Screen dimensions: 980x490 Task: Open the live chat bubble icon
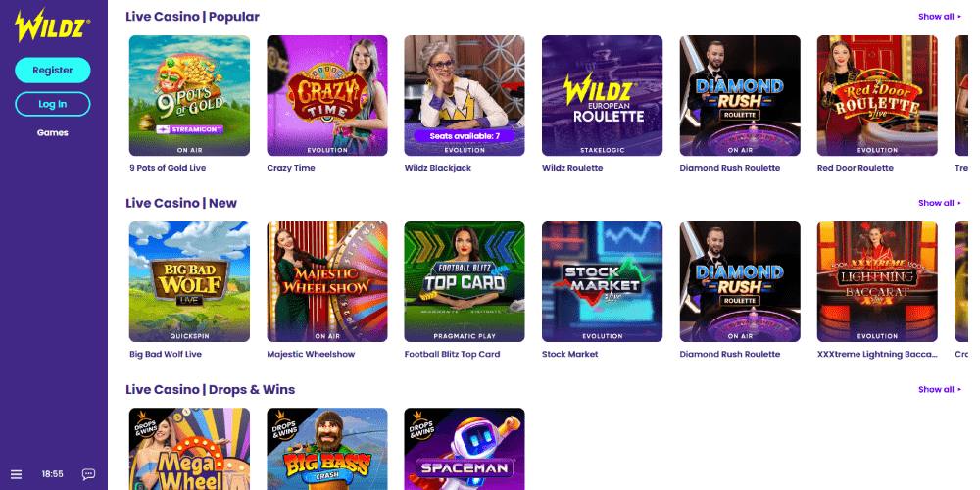click(89, 475)
